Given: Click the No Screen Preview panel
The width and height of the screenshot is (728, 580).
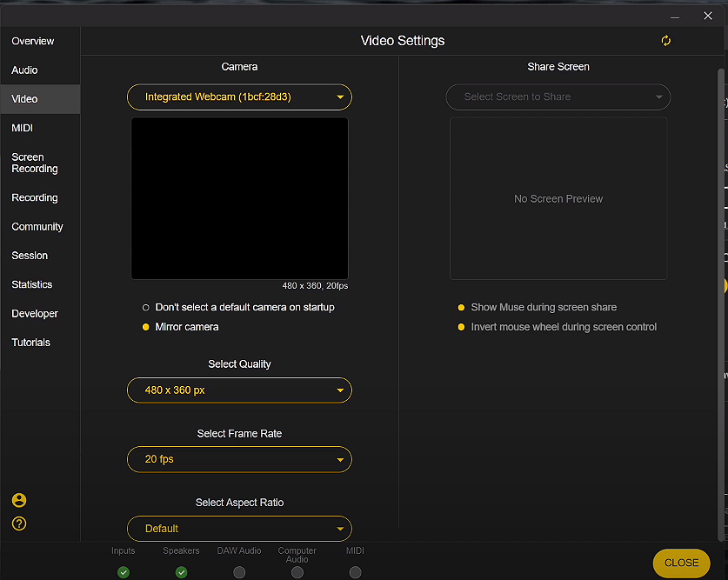Looking at the screenshot, I should [x=558, y=198].
